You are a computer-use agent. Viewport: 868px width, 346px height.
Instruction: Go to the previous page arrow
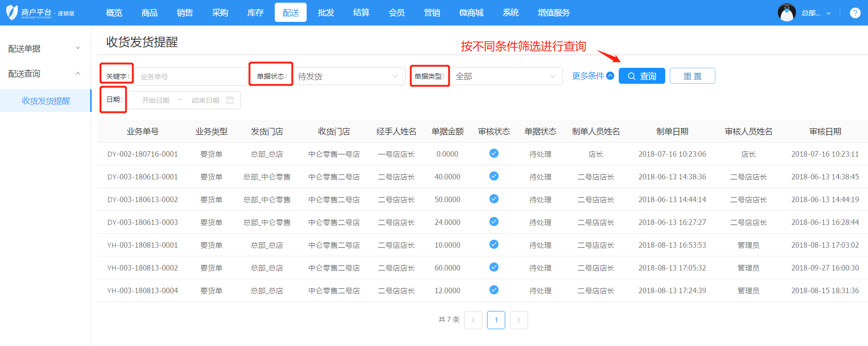473,320
